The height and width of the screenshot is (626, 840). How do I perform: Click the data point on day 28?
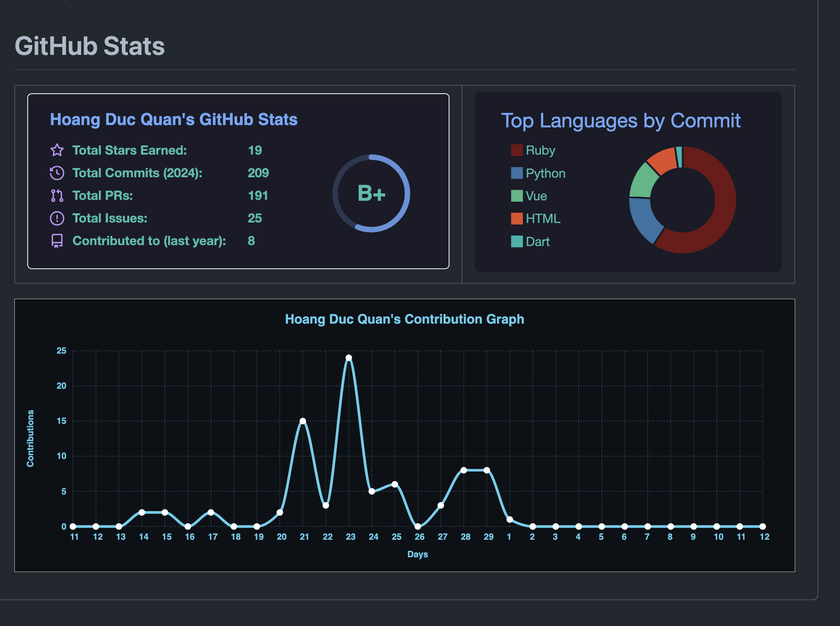point(464,470)
